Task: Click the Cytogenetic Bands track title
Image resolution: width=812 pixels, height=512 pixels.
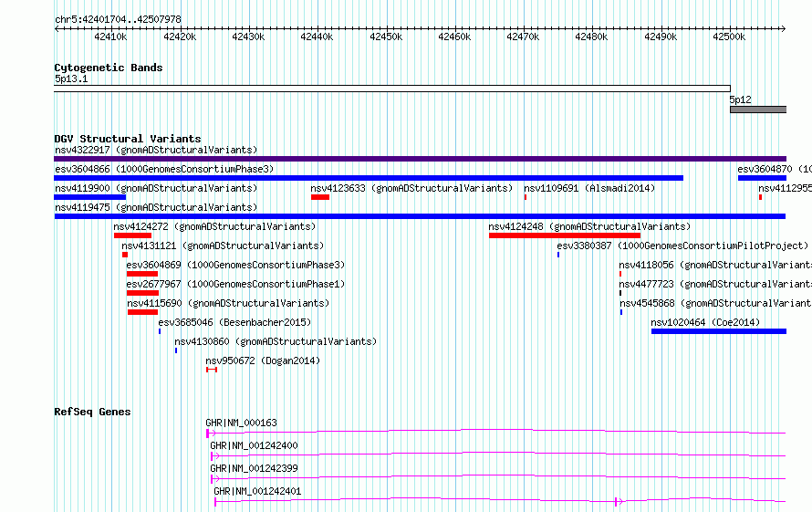Action: (109, 68)
